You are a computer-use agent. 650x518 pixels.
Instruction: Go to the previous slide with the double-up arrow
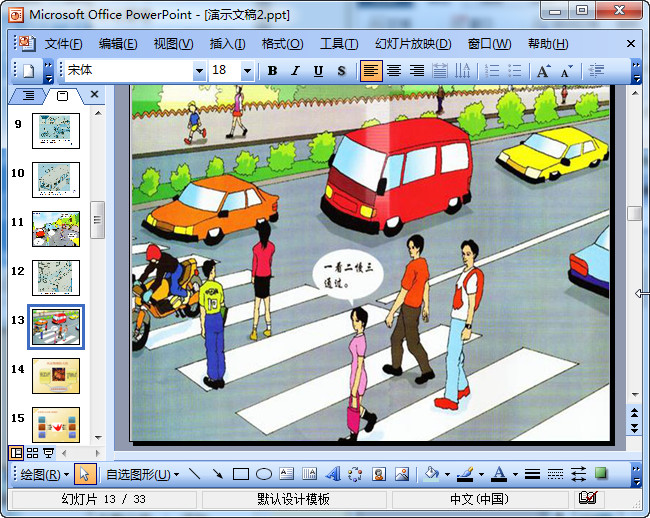pos(635,413)
